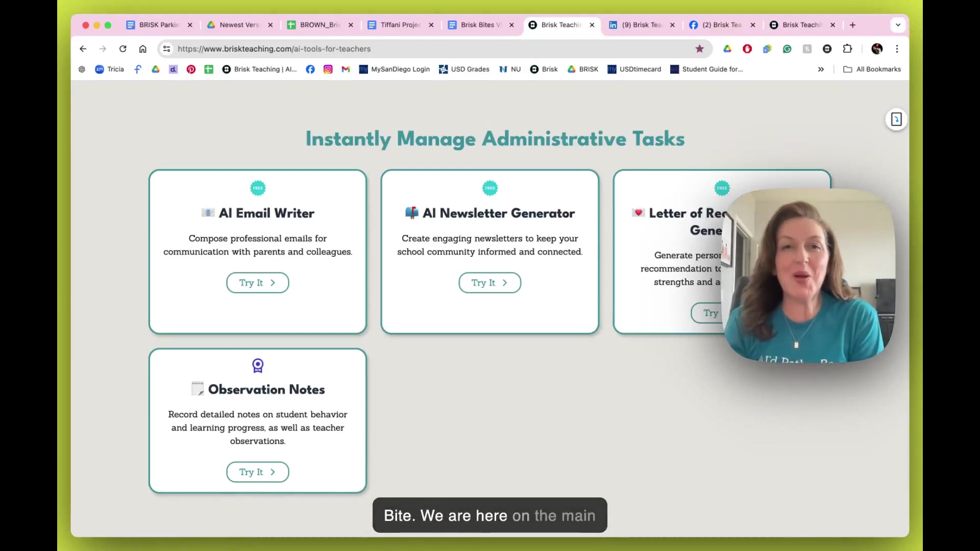Open the Pinterest bookmark icon

pos(191,69)
